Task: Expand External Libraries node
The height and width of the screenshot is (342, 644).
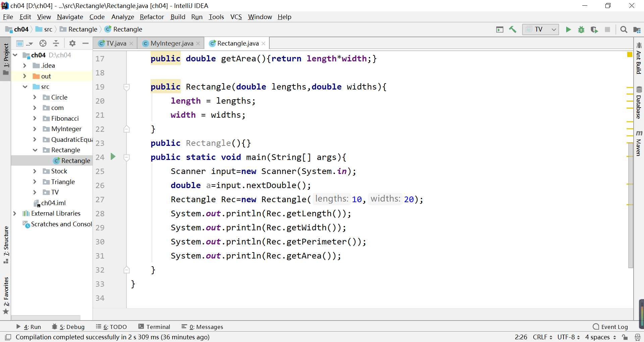Action: [x=14, y=213]
